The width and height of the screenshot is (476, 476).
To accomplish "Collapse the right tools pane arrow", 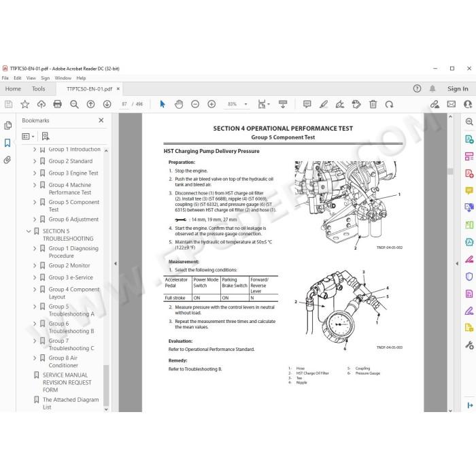I will coord(457,264).
